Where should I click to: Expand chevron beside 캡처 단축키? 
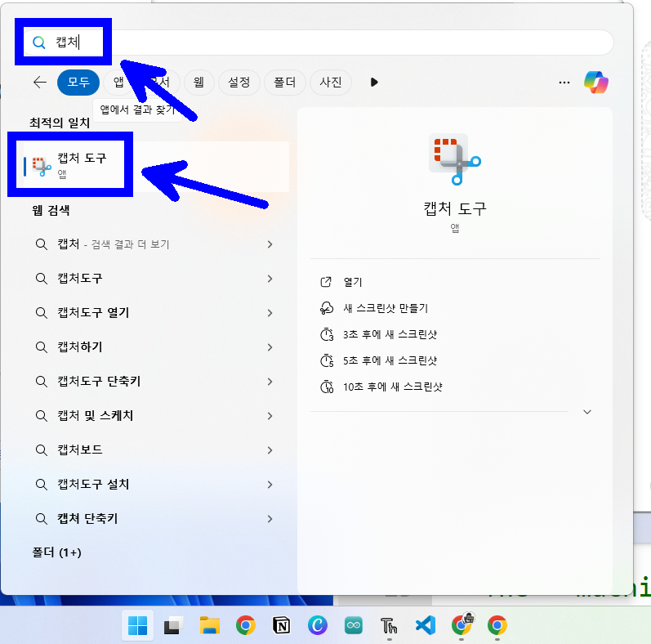coord(270,518)
